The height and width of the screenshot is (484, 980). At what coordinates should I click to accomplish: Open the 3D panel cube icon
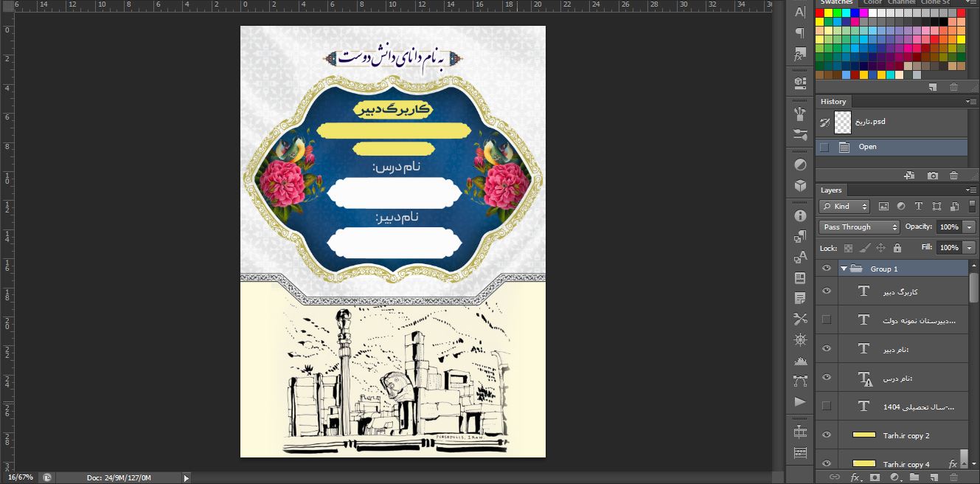click(800, 186)
